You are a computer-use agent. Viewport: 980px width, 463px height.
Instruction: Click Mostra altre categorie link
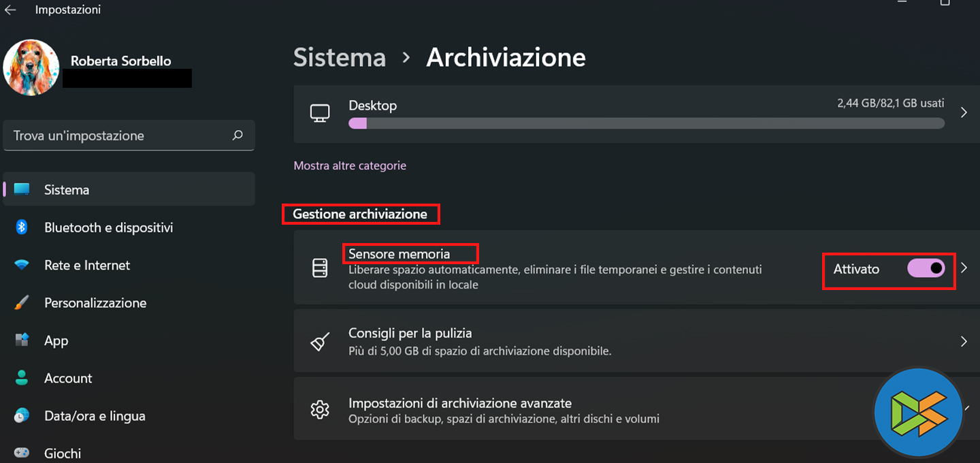coord(350,165)
